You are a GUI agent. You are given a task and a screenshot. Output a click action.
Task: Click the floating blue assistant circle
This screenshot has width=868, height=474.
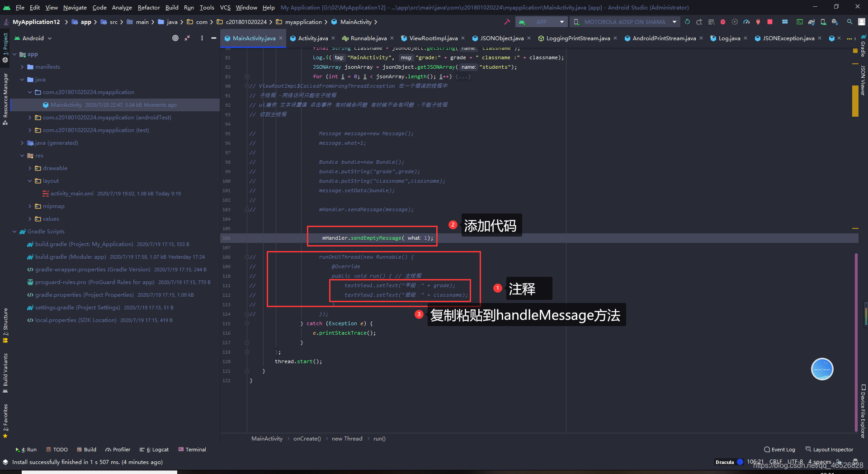(x=822, y=369)
